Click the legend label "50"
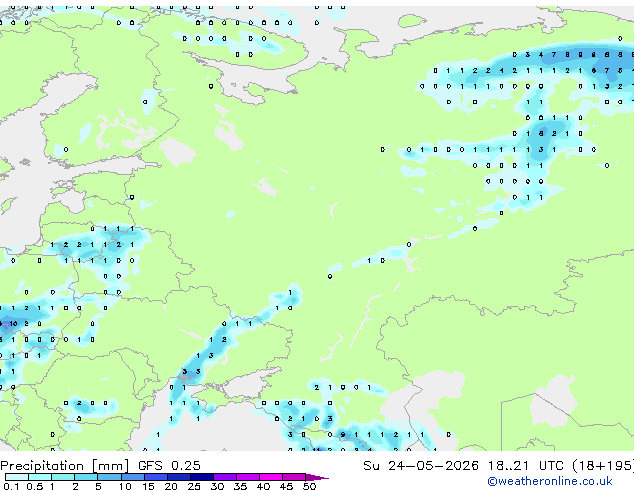Image resolution: width=634 pixels, height=490 pixels. (x=309, y=486)
